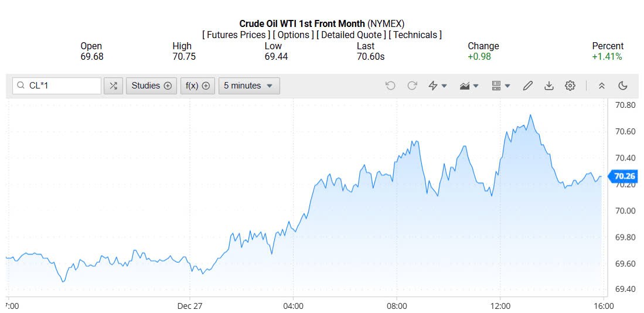Open the drawing pencil tool
Image resolution: width=644 pixels, height=313 pixels.
(527, 86)
